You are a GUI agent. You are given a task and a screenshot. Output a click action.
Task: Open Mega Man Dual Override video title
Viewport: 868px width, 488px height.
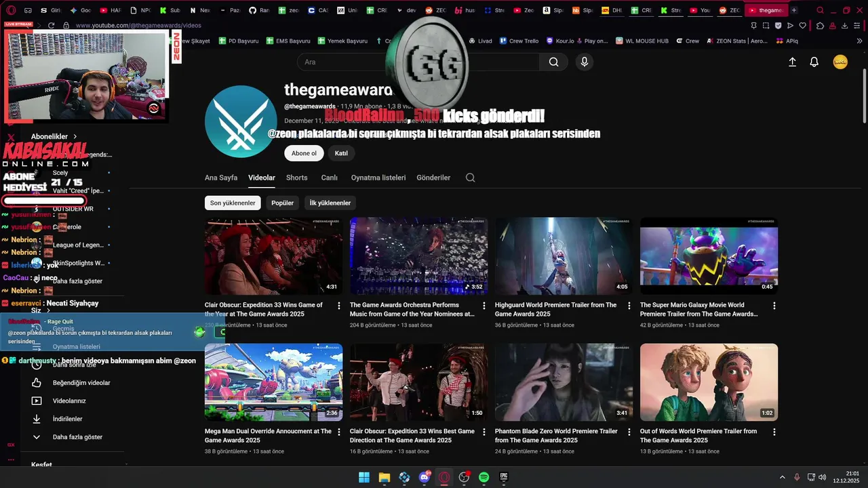click(x=268, y=436)
